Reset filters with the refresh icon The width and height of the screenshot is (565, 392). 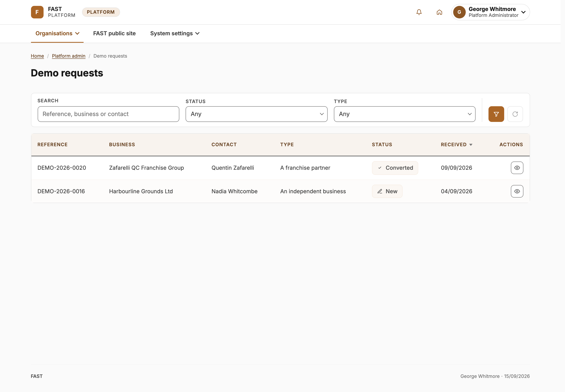[515, 114]
